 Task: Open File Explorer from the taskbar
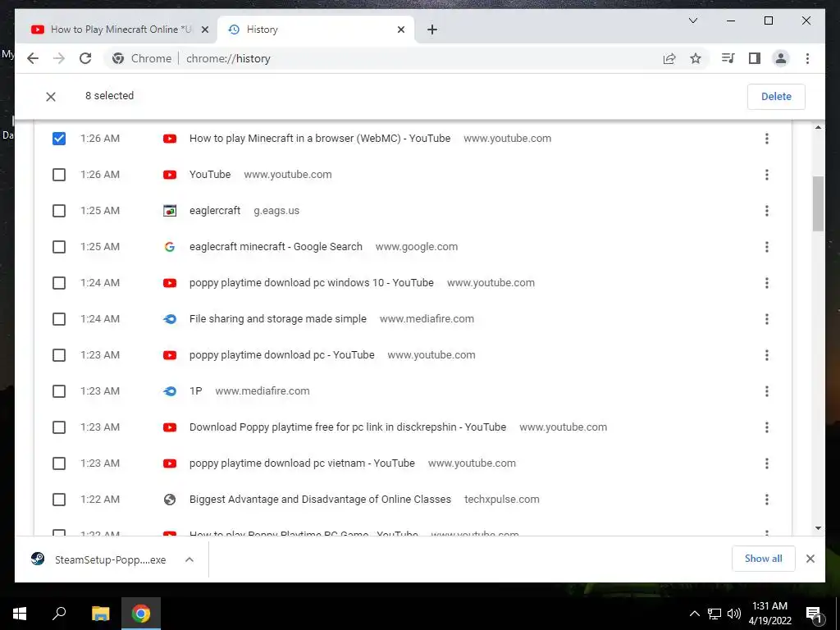pyautogui.click(x=100, y=614)
